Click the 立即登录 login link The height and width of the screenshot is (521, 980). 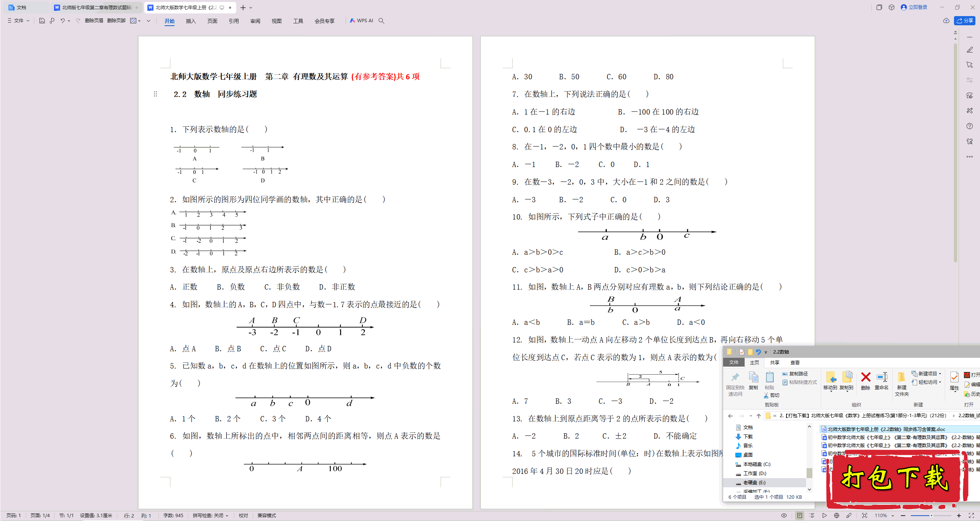(914, 7)
